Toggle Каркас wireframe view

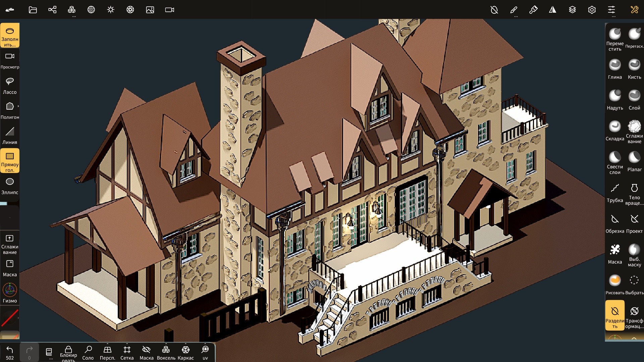tap(185, 353)
